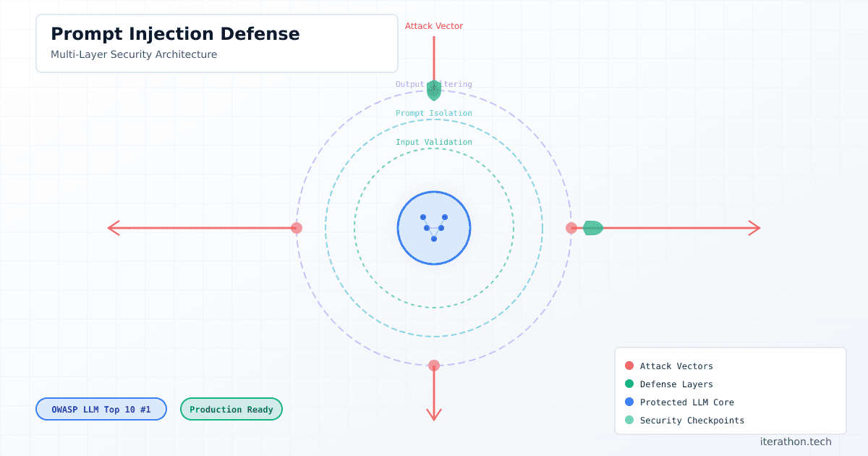Click the OWASP LLM Top 10 #1 badge
This screenshot has width=868, height=456.
click(101, 408)
